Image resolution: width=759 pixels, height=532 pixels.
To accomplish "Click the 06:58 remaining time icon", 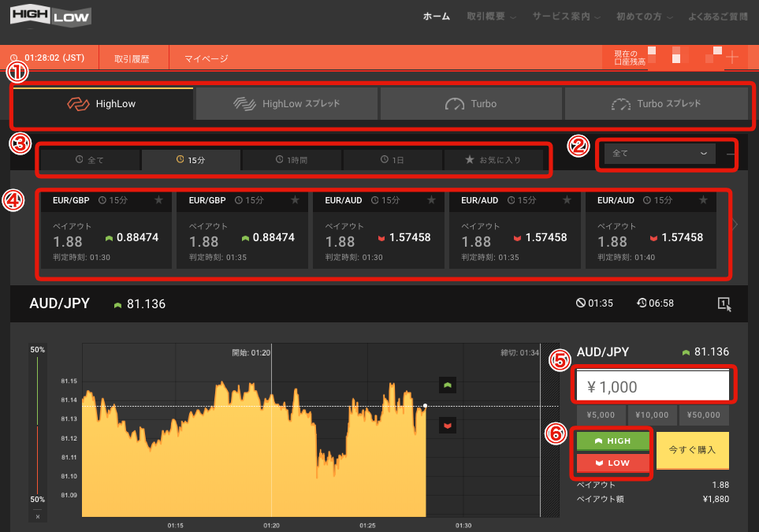I will pos(642,303).
